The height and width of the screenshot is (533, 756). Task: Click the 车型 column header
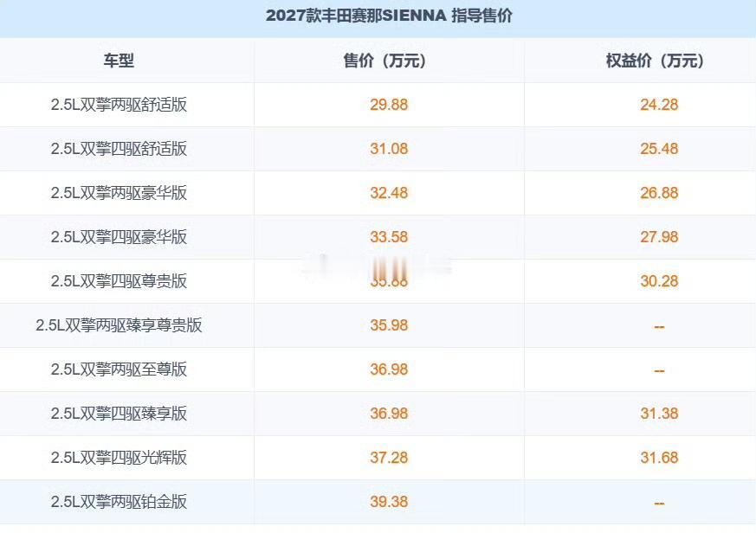point(119,61)
